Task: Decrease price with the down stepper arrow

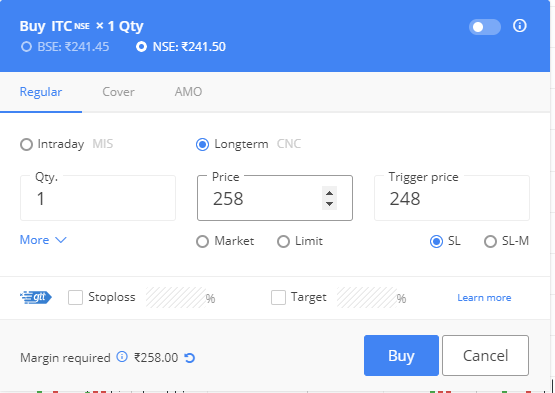Action: click(x=329, y=204)
